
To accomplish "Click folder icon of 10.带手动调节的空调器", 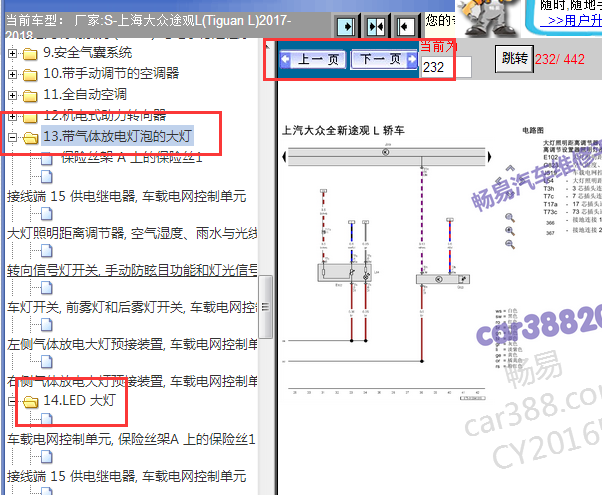I will pyautogui.click(x=30, y=75).
